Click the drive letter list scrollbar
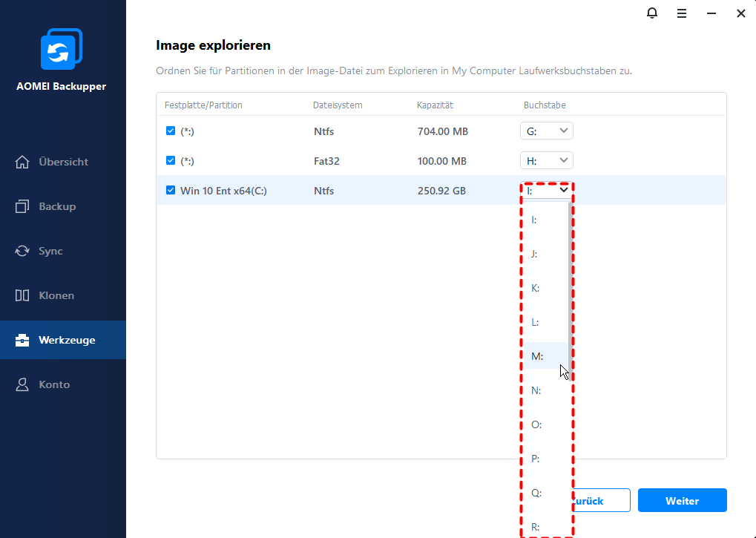The height and width of the screenshot is (538, 756). tap(571, 289)
